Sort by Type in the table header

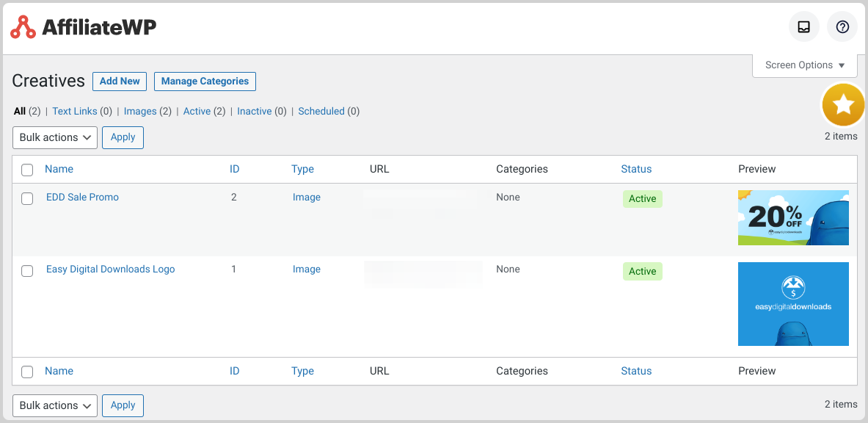303,169
